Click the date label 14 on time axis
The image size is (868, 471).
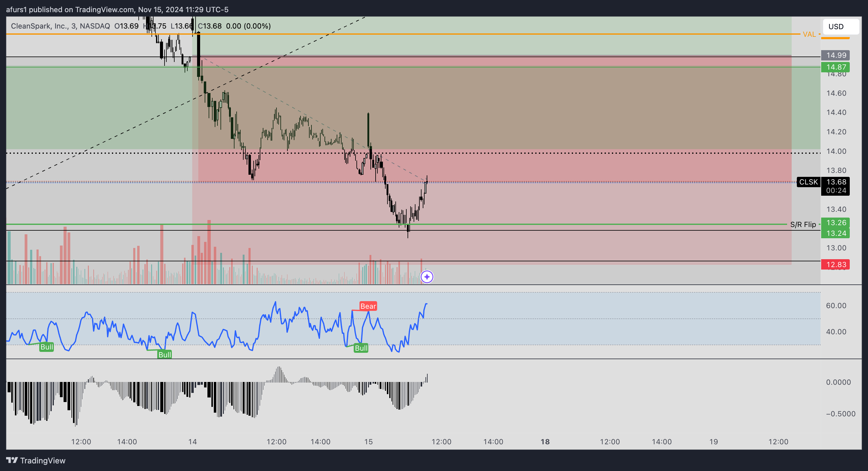193,442
